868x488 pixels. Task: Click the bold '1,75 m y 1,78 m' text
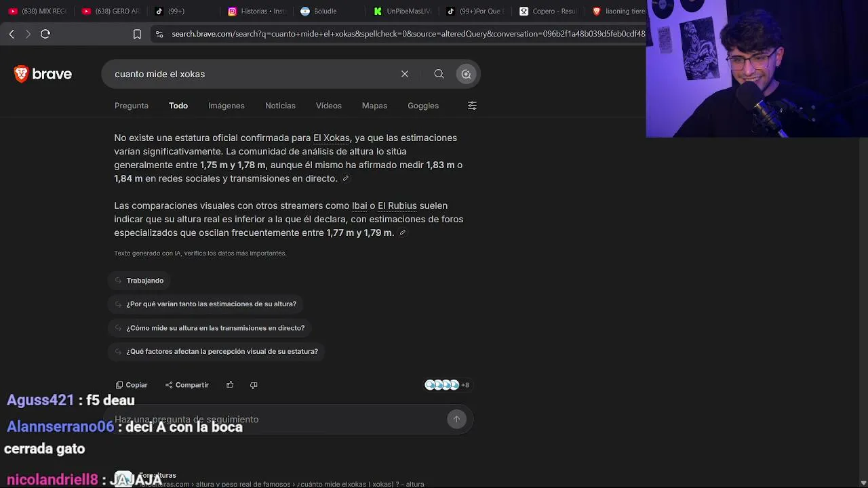(233, 165)
